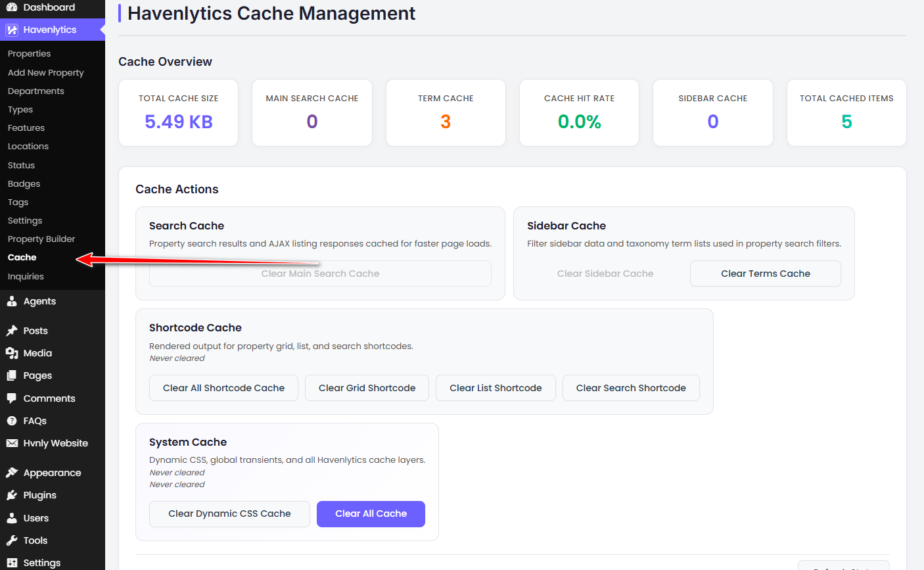Viewport: 924px width, 570px height.
Task: Click the FAQs question mark icon
Action: (12, 421)
